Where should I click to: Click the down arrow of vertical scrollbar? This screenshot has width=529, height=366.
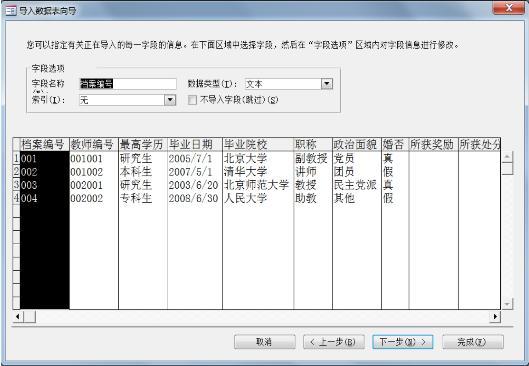(x=507, y=304)
